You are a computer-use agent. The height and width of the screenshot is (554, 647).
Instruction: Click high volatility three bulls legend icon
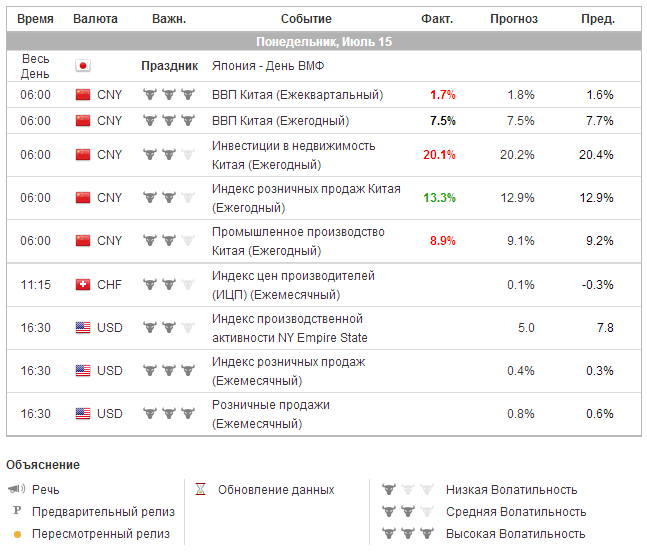coord(406,534)
